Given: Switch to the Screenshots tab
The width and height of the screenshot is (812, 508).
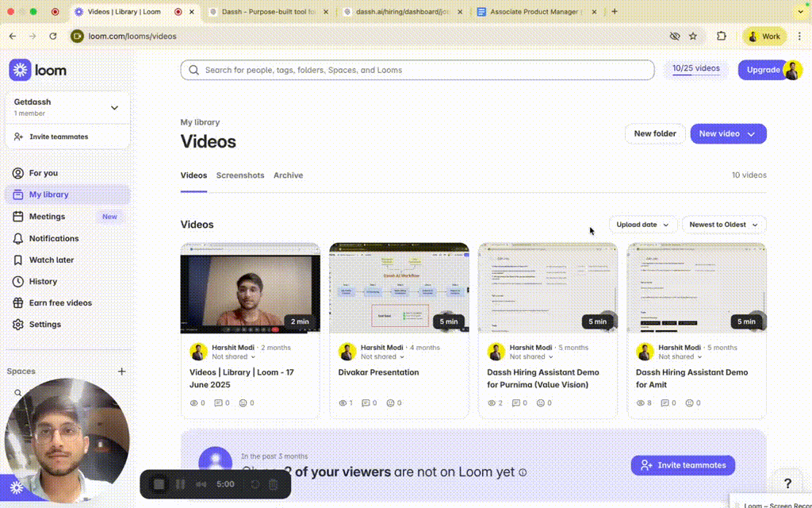Looking at the screenshot, I should (240, 175).
